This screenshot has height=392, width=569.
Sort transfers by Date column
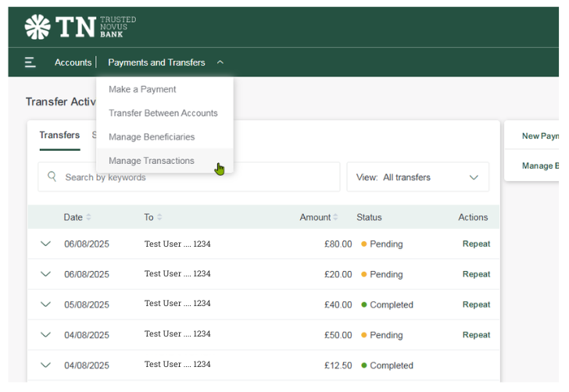pos(77,217)
